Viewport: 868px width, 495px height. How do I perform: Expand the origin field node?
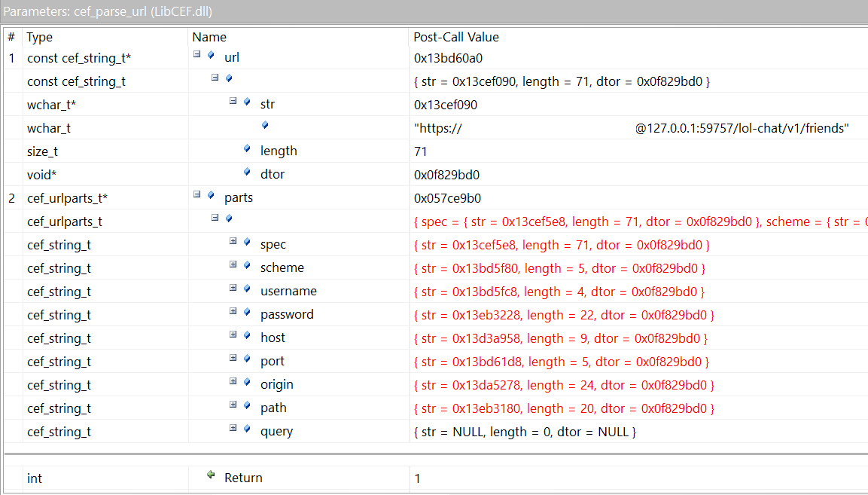pos(233,384)
